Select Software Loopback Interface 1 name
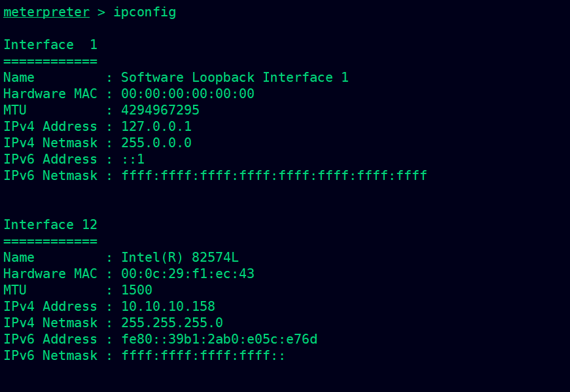 tap(235, 77)
